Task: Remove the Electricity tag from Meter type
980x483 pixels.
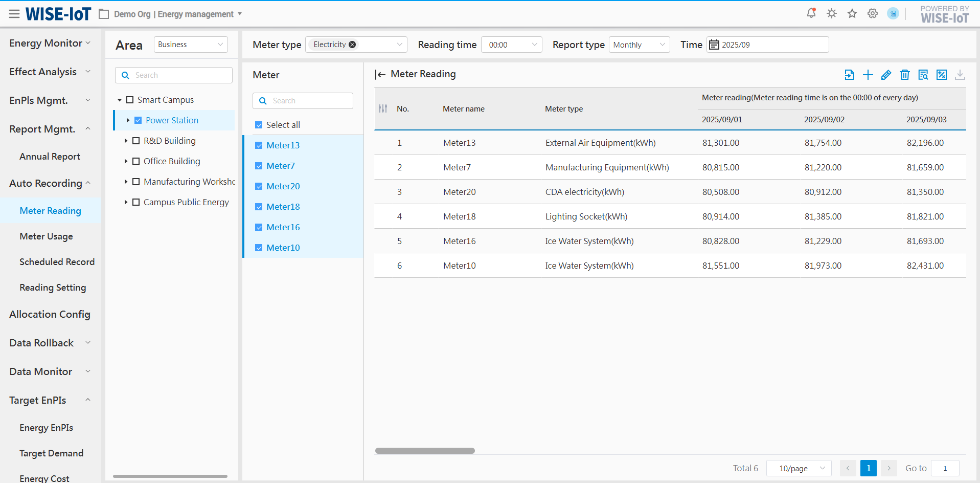Action: (x=352, y=45)
